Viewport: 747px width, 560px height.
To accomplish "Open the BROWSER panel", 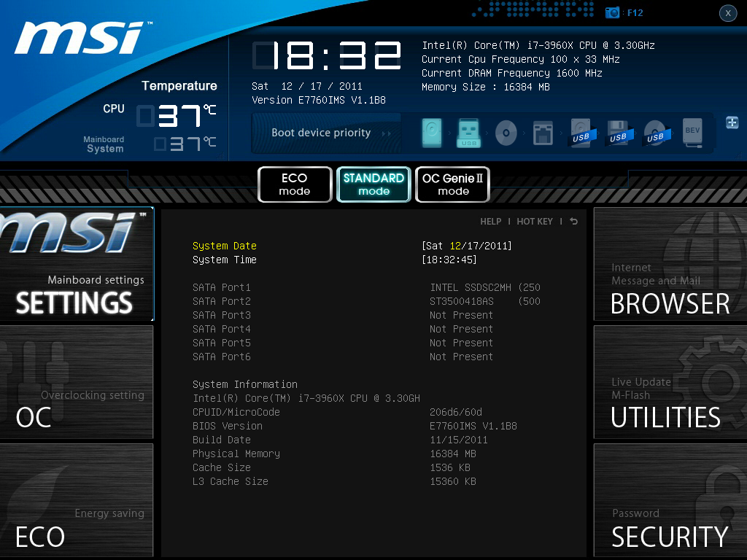I will coord(670,264).
